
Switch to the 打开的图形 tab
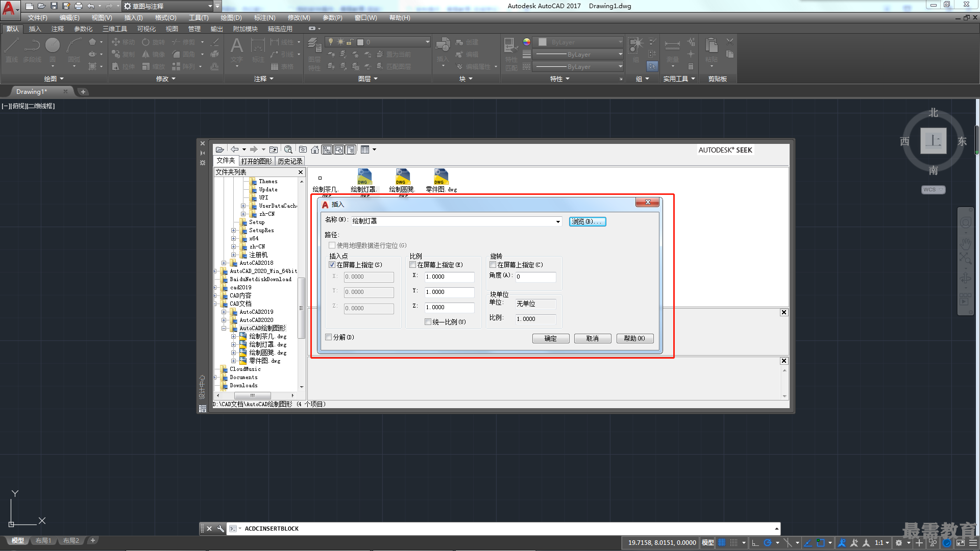(256, 161)
